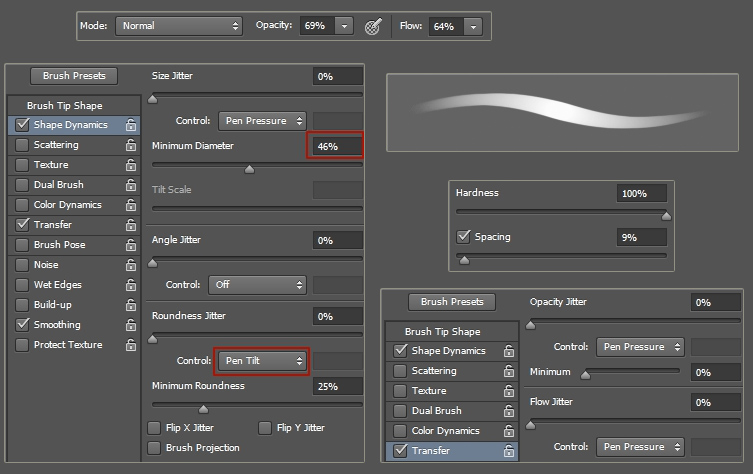Toggle lock icon for Transfer in left panel
Image resolution: width=753 pixels, height=474 pixels.
tap(131, 225)
